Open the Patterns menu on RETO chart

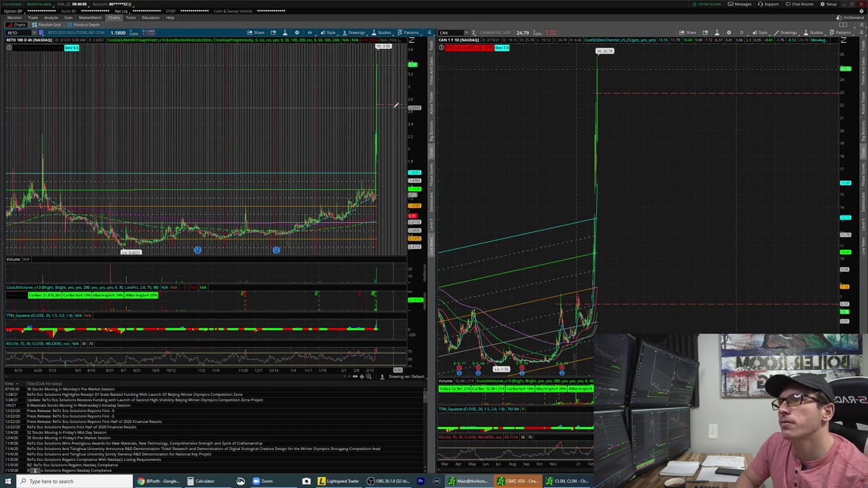coord(410,33)
